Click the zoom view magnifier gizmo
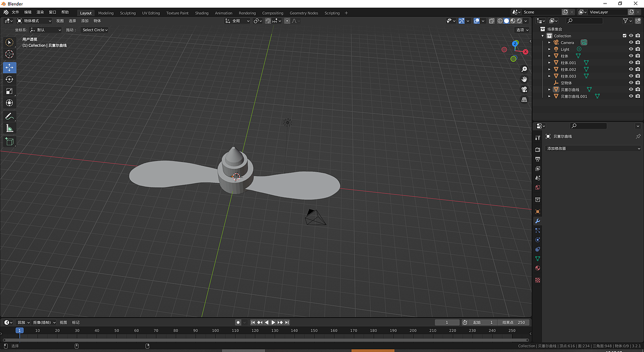The image size is (644, 352). tap(524, 69)
